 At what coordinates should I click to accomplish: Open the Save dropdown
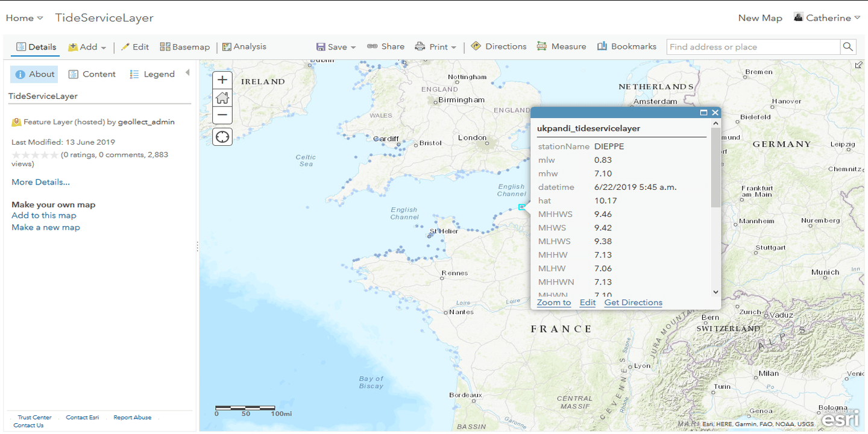(x=336, y=47)
